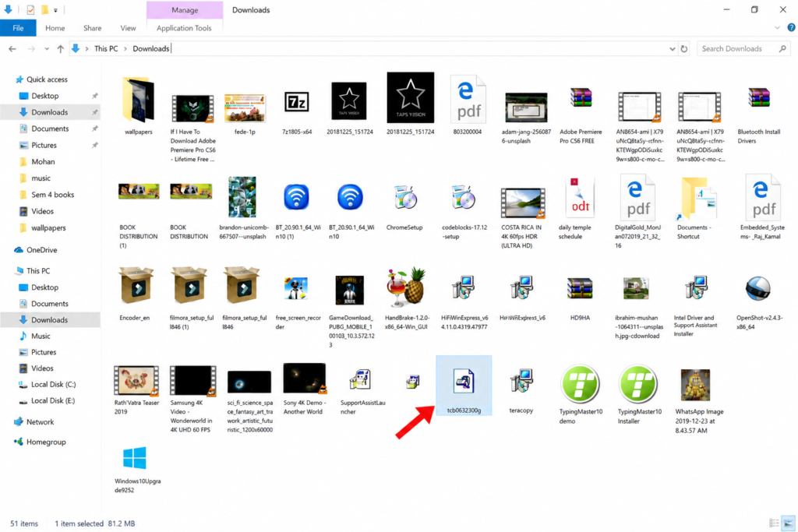This screenshot has width=798, height=532.
Task: Select Bluetooth Install Drivers archive
Action: [x=759, y=97]
